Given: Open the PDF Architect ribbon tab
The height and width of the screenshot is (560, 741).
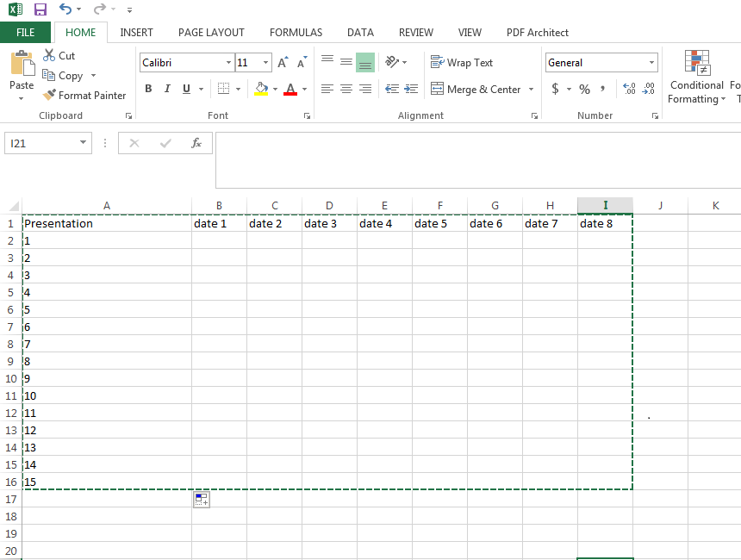Looking at the screenshot, I should click(537, 33).
